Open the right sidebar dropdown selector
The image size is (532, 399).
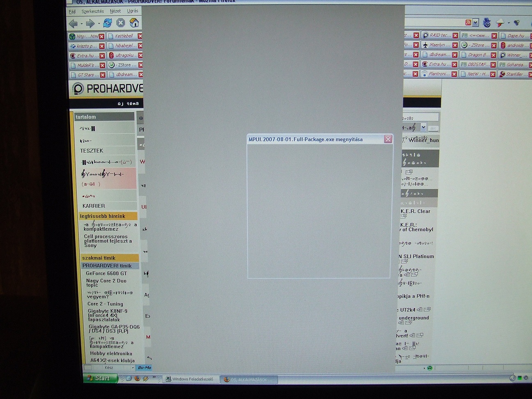point(423,127)
